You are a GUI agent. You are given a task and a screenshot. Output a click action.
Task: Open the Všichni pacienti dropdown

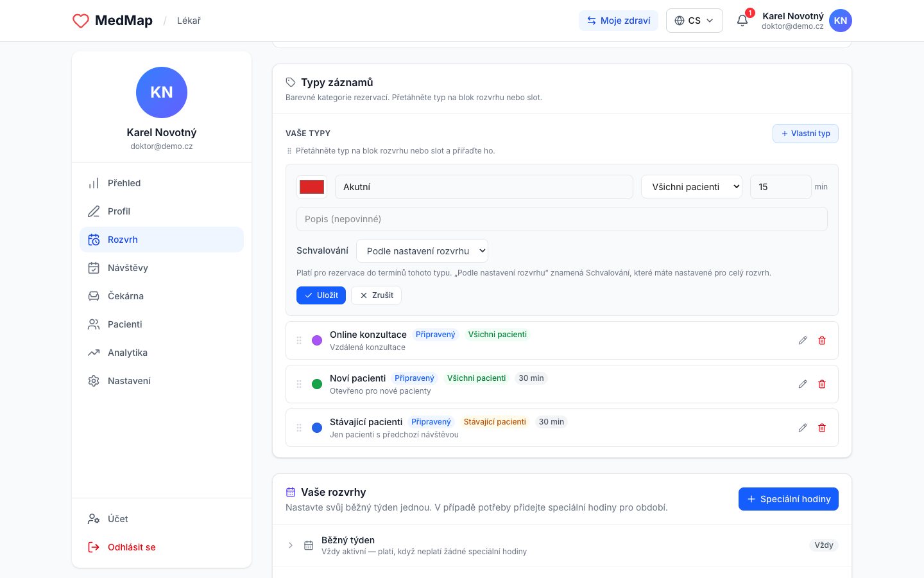tap(692, 187)
